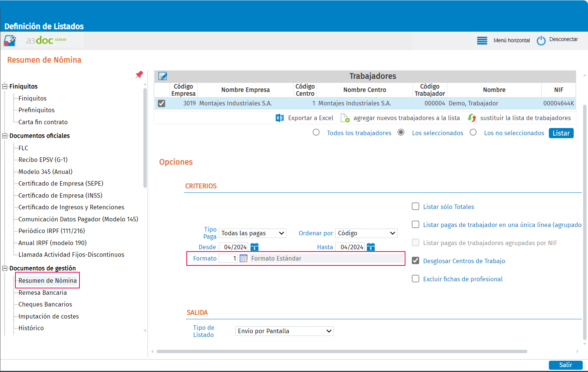
Task: Open the notifications inbox icon showing 22
Action: pyautogui.click(x=10, y=40)
